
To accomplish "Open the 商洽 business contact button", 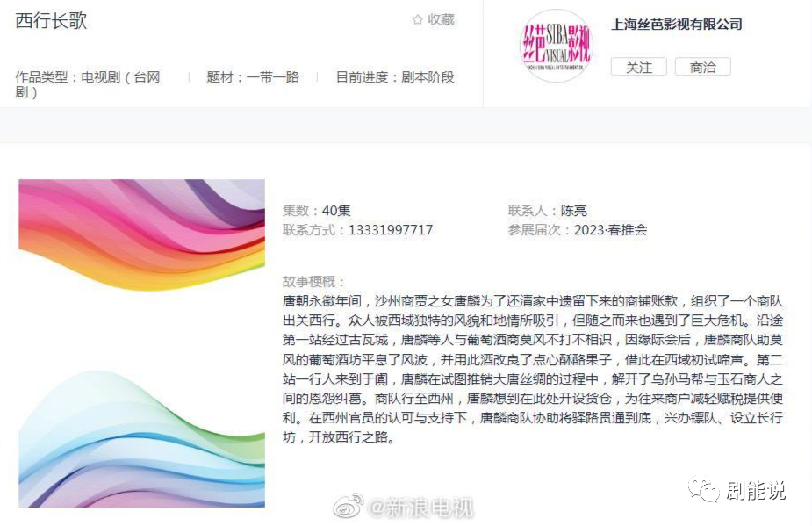I will click(x=703, y=67).
